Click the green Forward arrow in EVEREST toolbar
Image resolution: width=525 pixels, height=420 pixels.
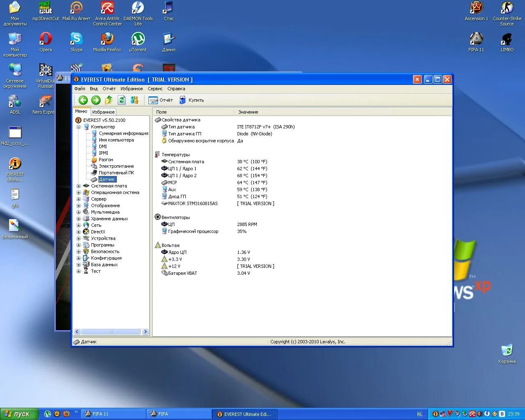(96, 100)
